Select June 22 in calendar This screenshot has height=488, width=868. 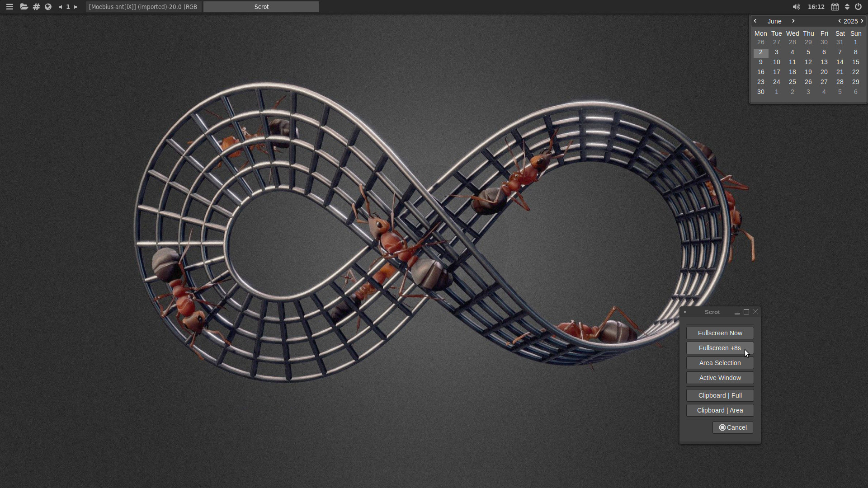[x=856, y=72]
